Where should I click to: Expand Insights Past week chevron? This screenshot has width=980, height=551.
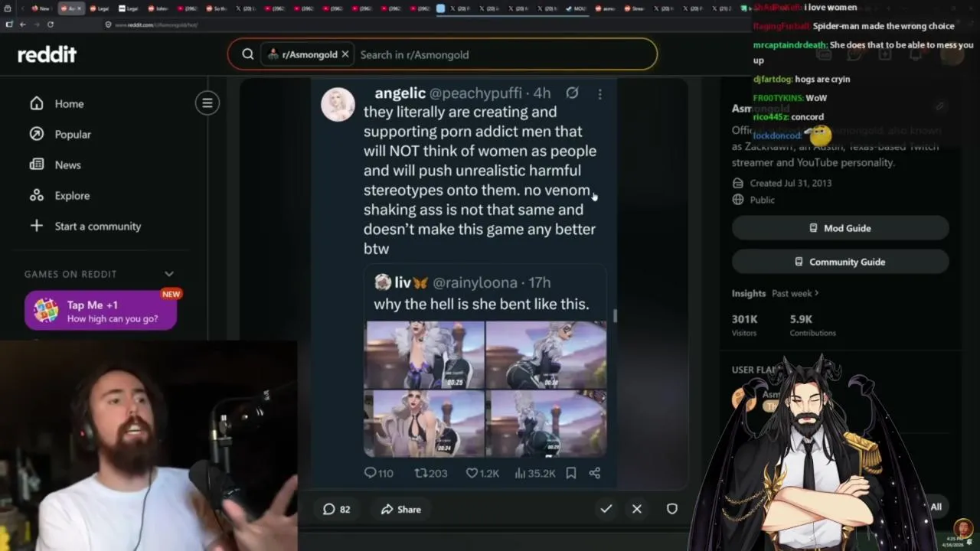(816, 293)
